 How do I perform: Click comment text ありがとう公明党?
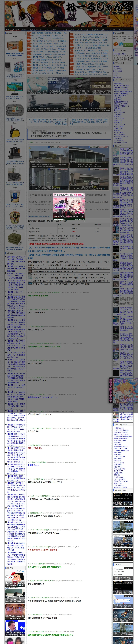[35, 364]
